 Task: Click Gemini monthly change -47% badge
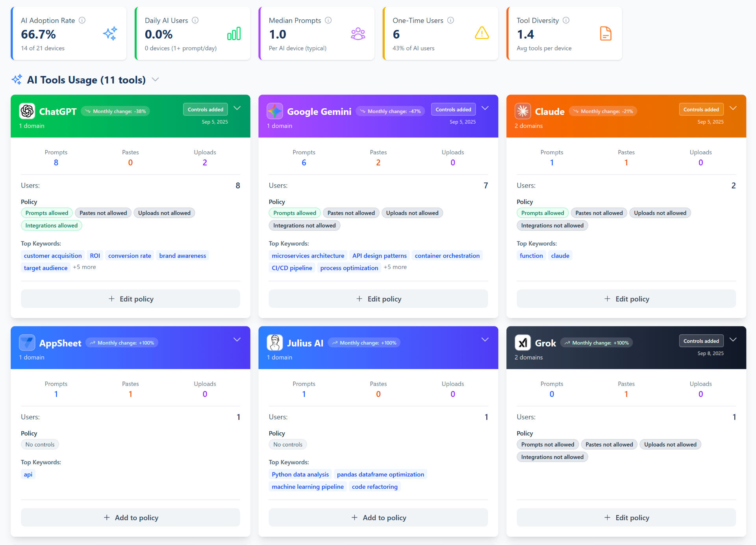[390, 111]
